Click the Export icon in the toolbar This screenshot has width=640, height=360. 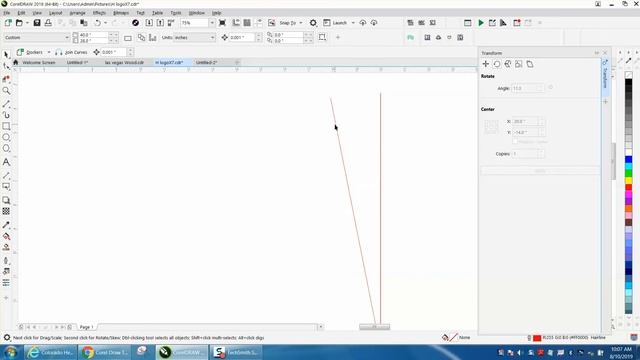tap(160, 23)
